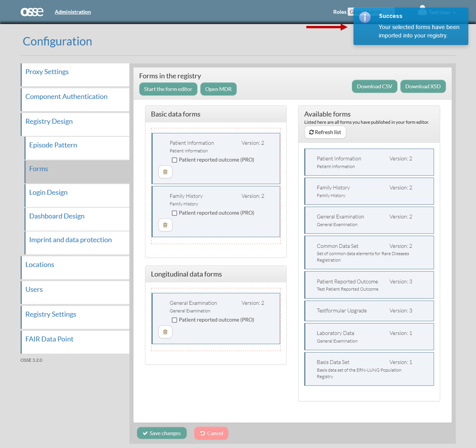Screen dimensions: 476x448
Task: Click 'Longitudinal data forms' heading
Action: coord(187,274)
